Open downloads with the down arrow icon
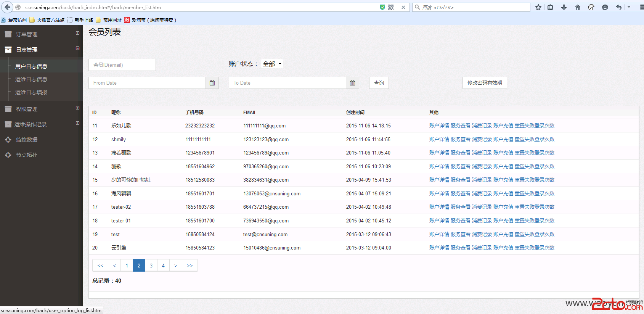644x314 pixels. tap(564, 7)
